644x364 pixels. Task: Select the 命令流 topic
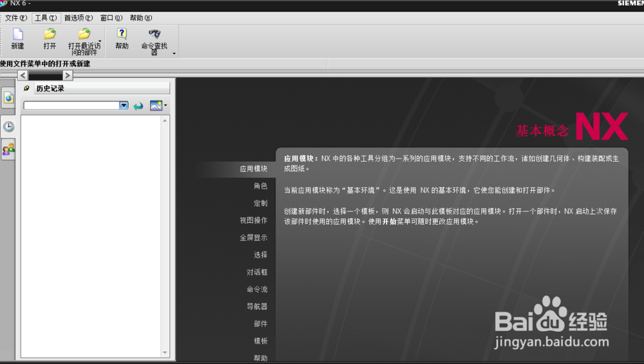coord(257,290)
